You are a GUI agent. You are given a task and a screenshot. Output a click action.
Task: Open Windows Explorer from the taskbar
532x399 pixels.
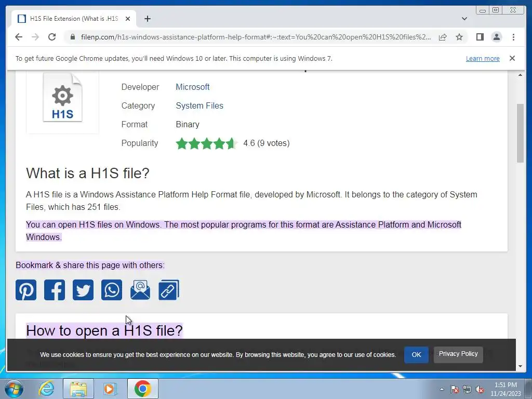coord(78,389)
